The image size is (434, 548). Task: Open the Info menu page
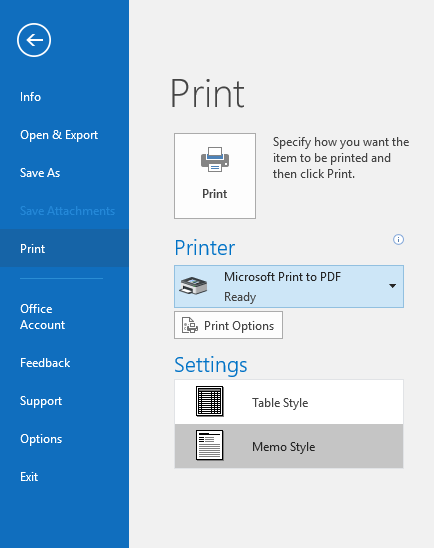point(64,97)
